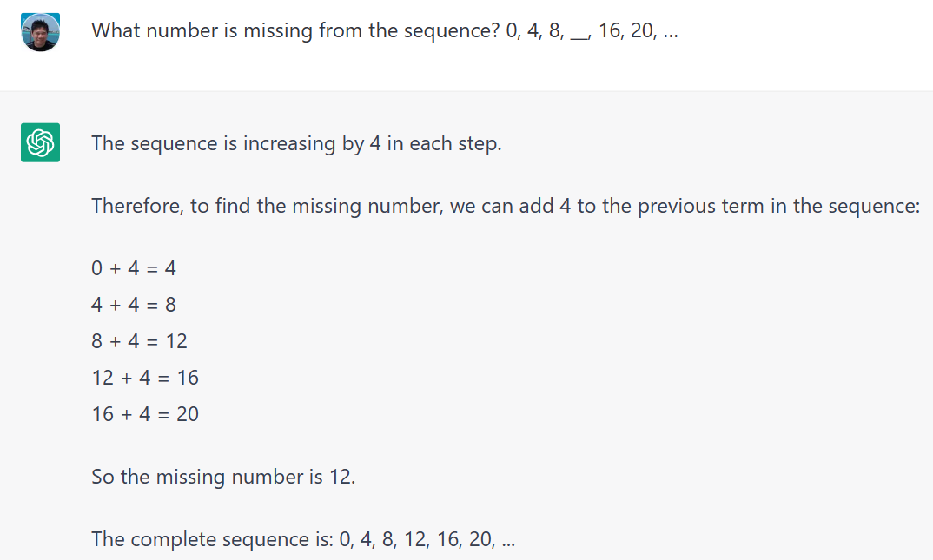This screenshot has height=560, width=933.
Task: Click the sentence 'The sequence is increasing by 4'
Action: [295, 143]
